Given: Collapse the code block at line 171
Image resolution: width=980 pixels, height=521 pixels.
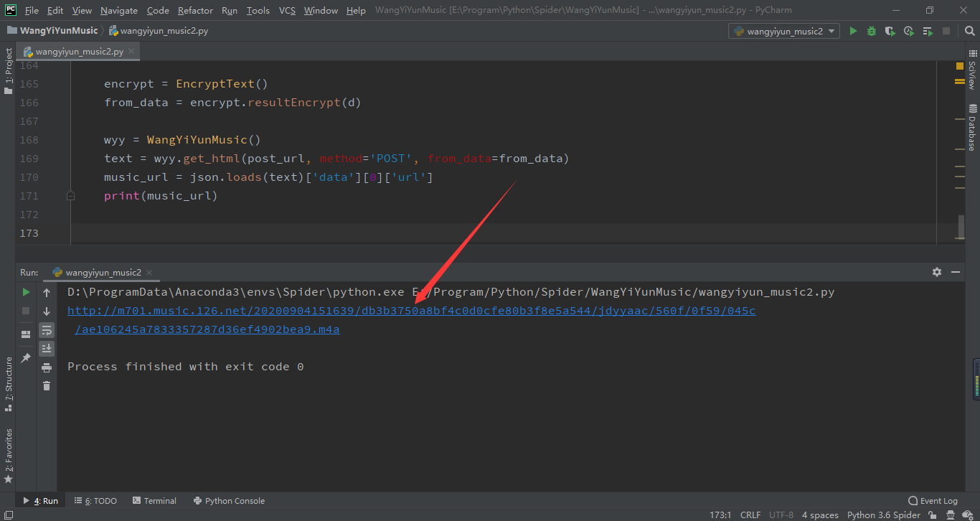Looking at the screenshot, I should click(x=70, y=195).
